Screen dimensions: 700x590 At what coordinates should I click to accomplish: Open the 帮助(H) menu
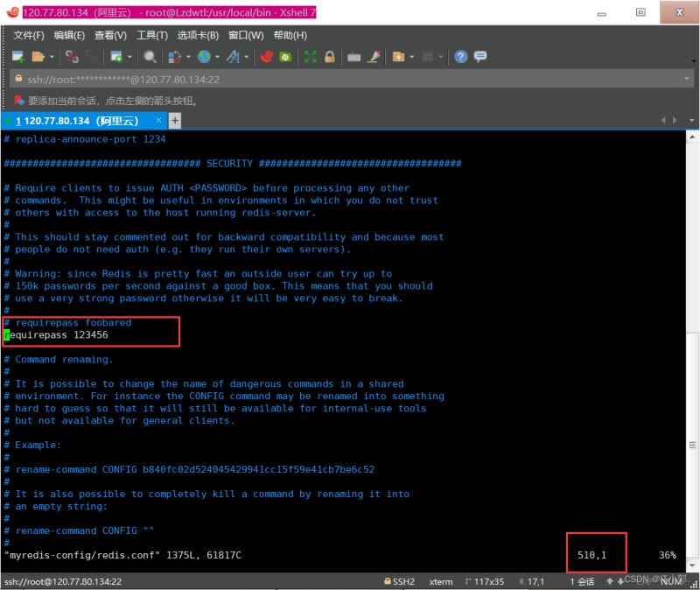pyautogui.click(x=290, y=35)
